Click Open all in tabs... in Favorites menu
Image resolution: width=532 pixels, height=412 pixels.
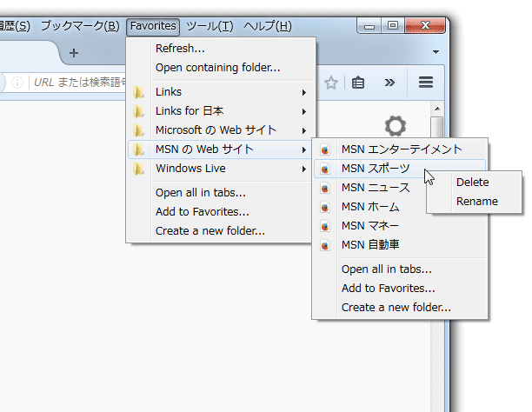(220, 193)
